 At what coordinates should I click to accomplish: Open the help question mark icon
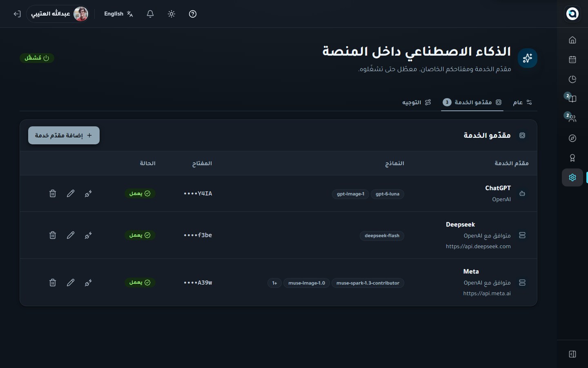point(193,14)
